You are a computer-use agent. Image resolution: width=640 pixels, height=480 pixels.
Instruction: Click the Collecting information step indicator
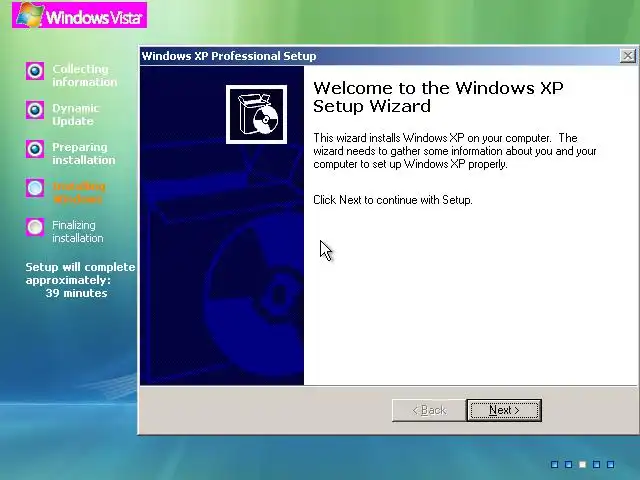coord(35,71)
